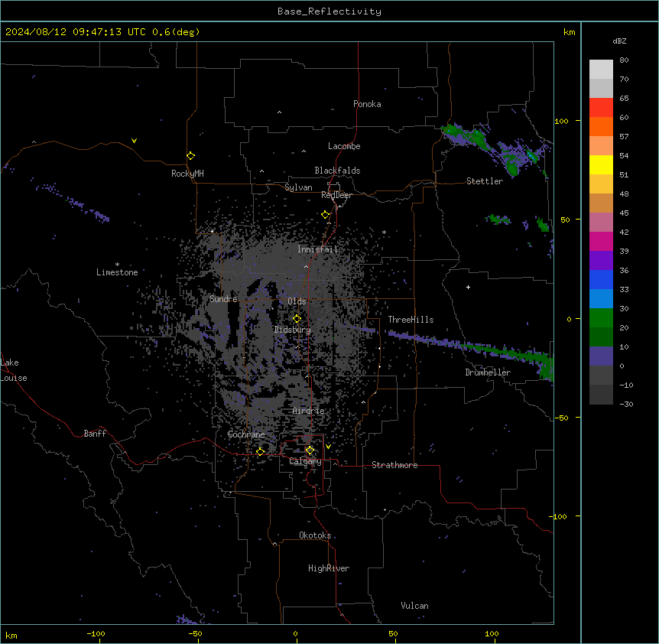The height and width of the screenshot is (644, 659).
Task: Click the km unit label at top right
Action: 569,32
